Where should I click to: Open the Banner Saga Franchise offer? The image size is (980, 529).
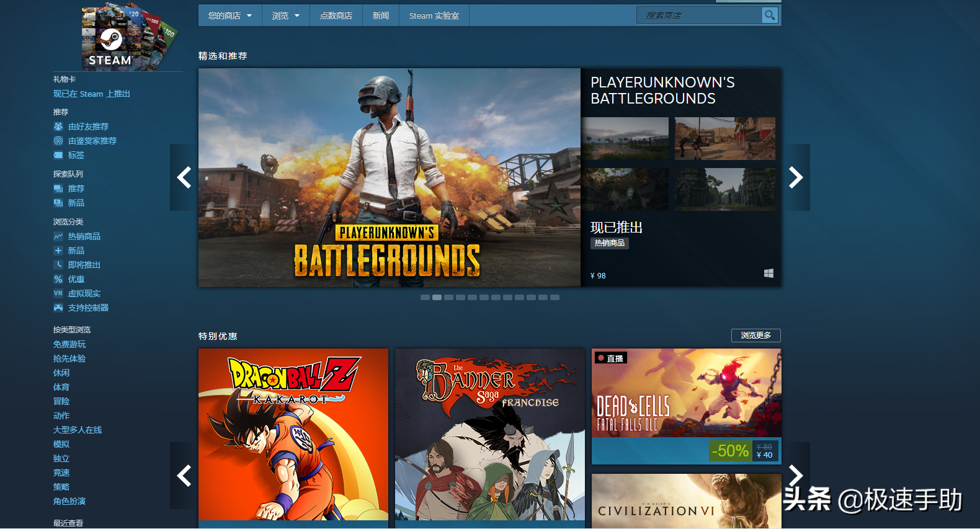(490, 438)
